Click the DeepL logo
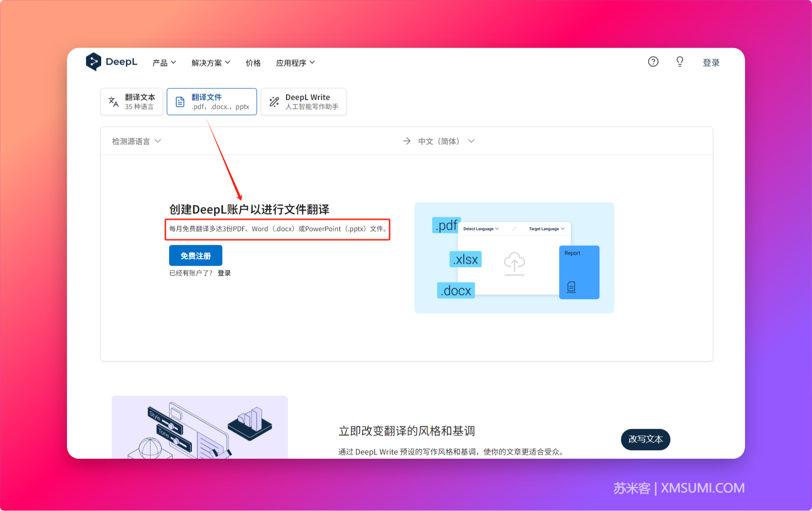 pos(112,62)
